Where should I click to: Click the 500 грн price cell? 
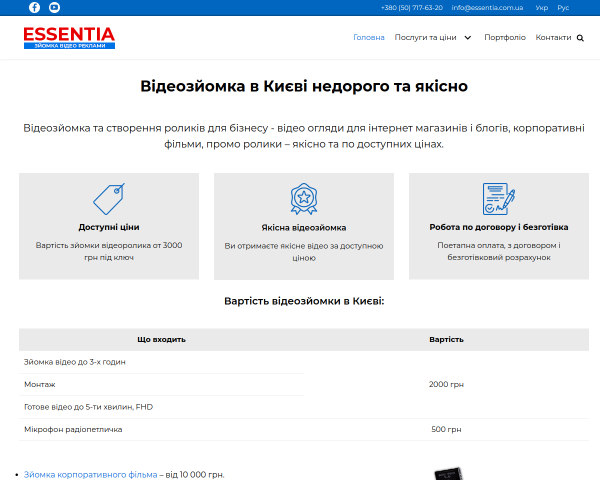click(x=446, y=429)
